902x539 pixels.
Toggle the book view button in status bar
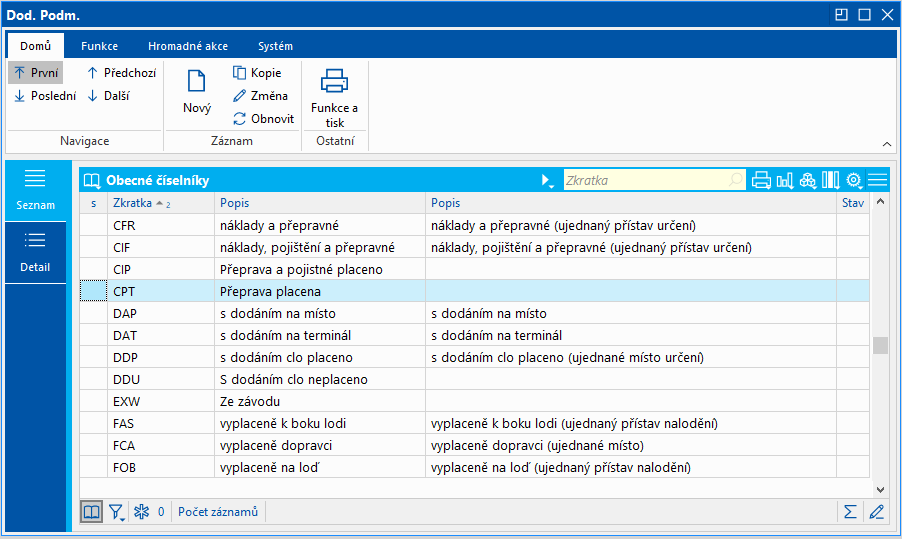coord(92,512)
